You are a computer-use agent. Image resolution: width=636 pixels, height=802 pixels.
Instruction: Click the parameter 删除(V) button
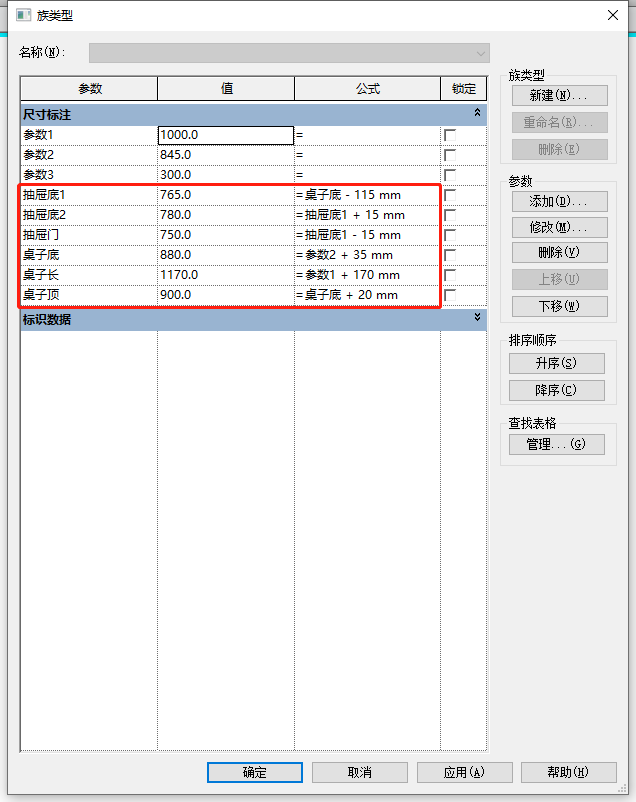click(x=560, y=253)
